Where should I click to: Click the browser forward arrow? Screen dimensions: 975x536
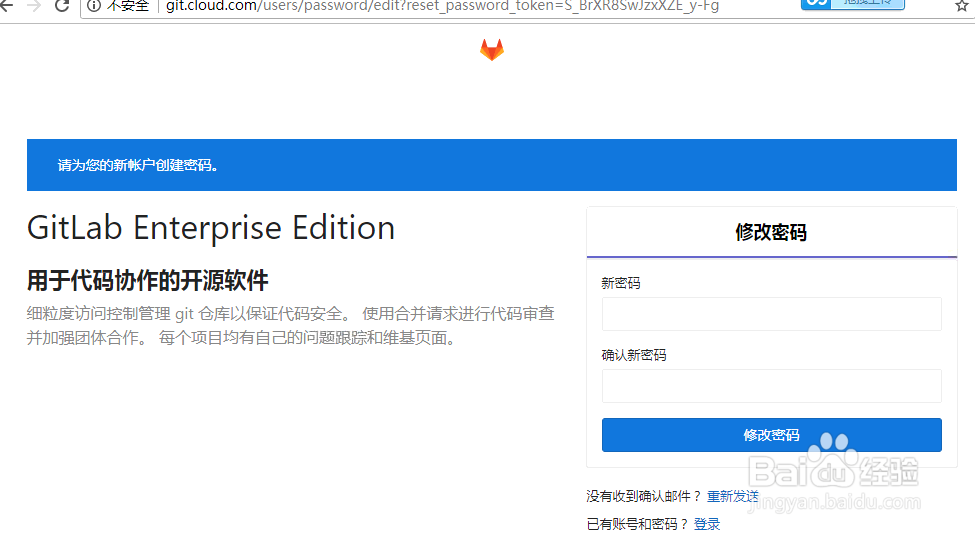click(x=34, y=6)
